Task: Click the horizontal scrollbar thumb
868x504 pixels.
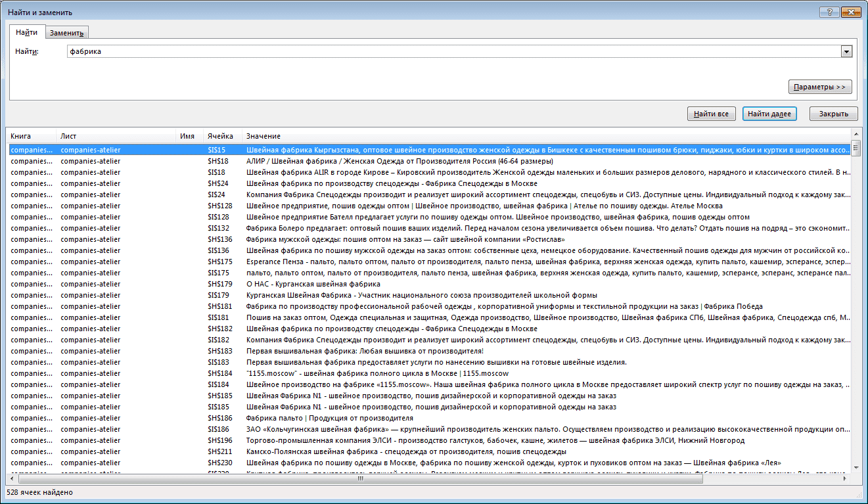Action: click(x=360, y=478)
